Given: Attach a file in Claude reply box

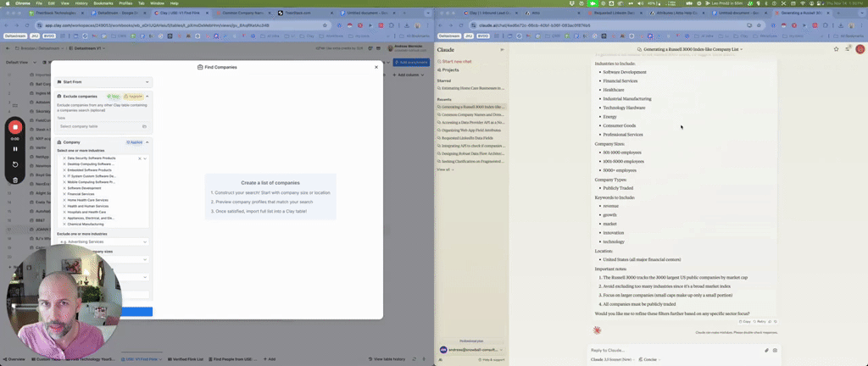Looking at the screenshot, I should (766, 350).
